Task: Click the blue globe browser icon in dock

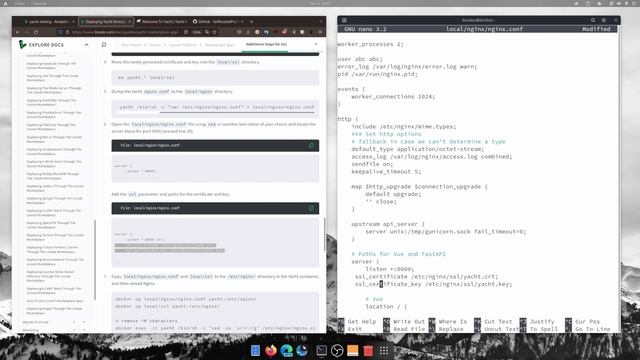Action: (x=302, y=350)
